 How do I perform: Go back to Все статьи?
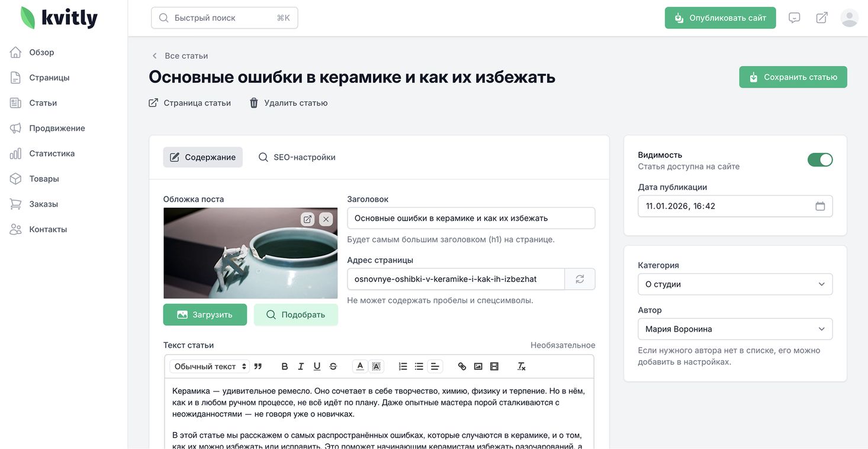[180, 56]
